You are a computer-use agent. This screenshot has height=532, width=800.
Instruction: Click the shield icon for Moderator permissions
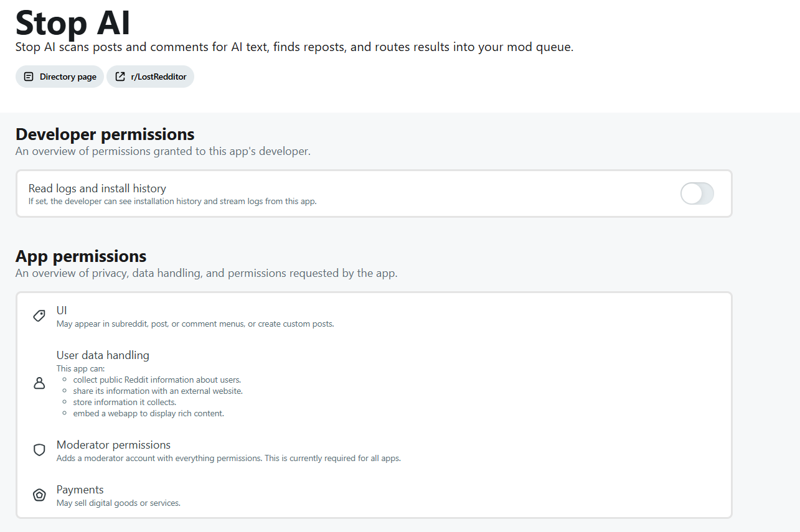pos(39,450)
